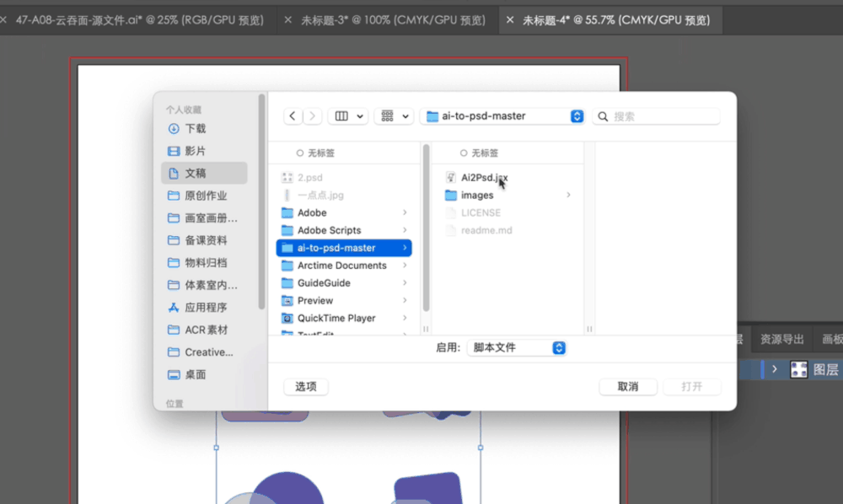Click the first file column scrollbar

[426, 228]
